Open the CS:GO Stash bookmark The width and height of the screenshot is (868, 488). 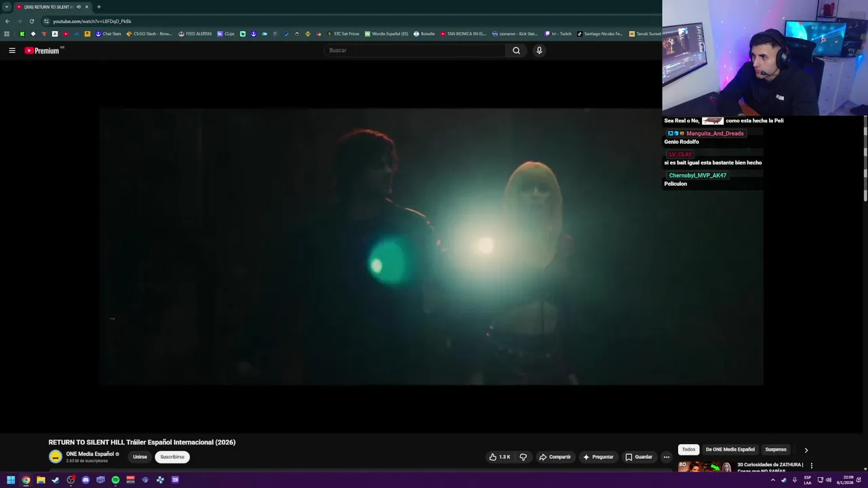point(149,33)
